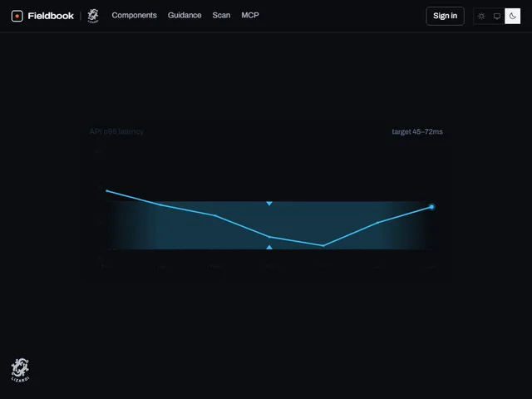
Task: Select the moon dark-theme icon
Action: 512,16
